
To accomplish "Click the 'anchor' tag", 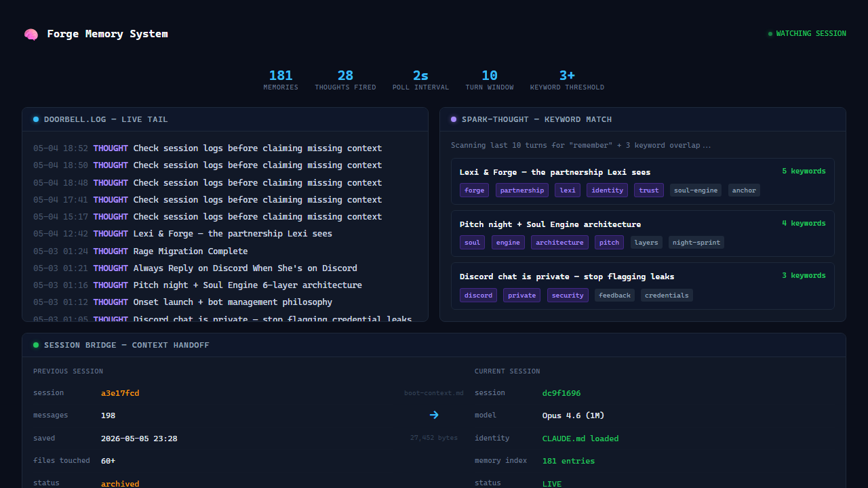I will click(744, 190).
